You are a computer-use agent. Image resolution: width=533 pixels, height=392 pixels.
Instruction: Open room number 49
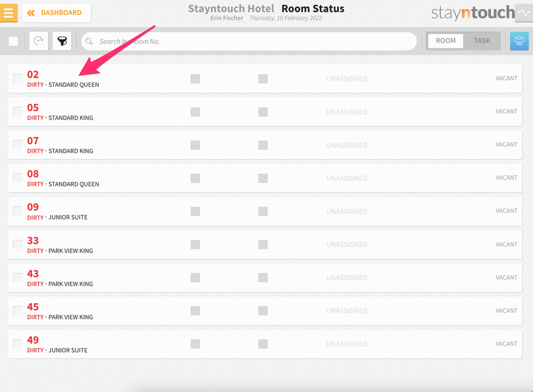pyautogui.click(x=33, y=340)
